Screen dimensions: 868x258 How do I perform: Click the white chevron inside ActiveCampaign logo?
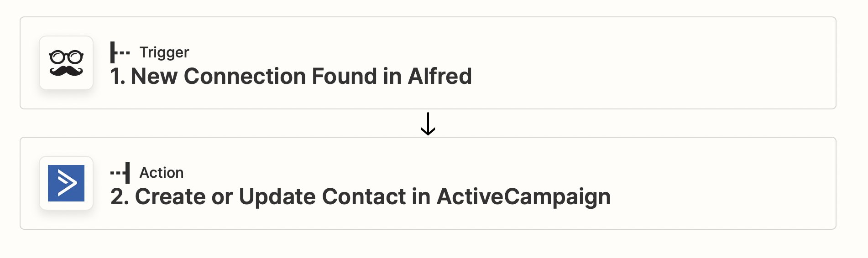pos(67,183)
